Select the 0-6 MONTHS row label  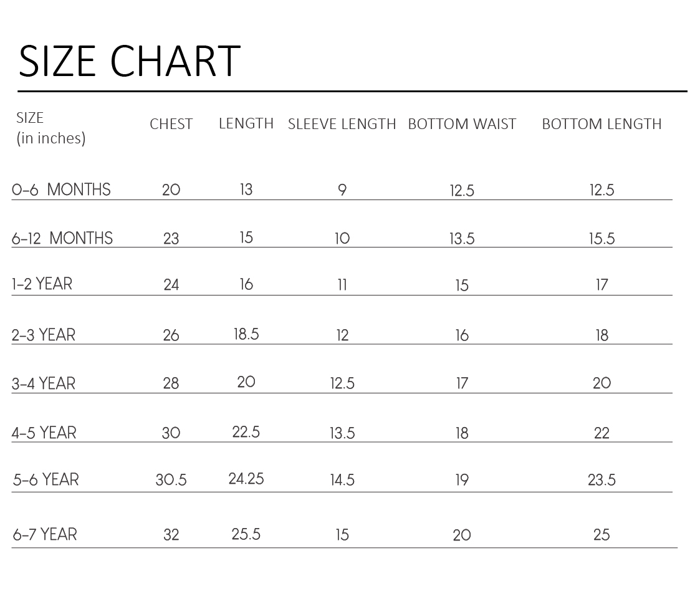point(61,190)
